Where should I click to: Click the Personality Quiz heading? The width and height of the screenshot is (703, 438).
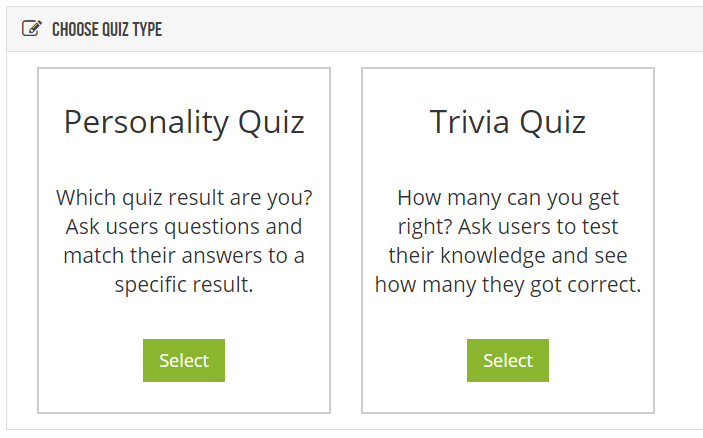coord(184,122)
